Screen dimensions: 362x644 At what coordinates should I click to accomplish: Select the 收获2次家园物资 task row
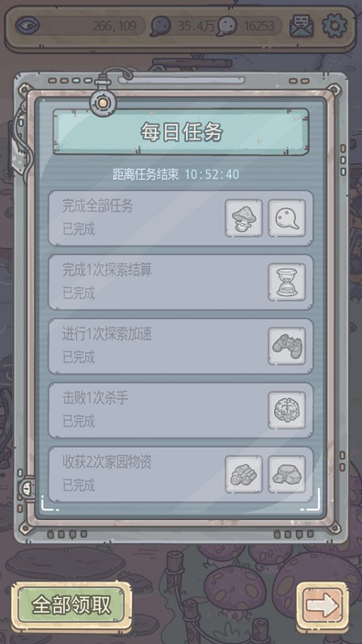(181, 474)
